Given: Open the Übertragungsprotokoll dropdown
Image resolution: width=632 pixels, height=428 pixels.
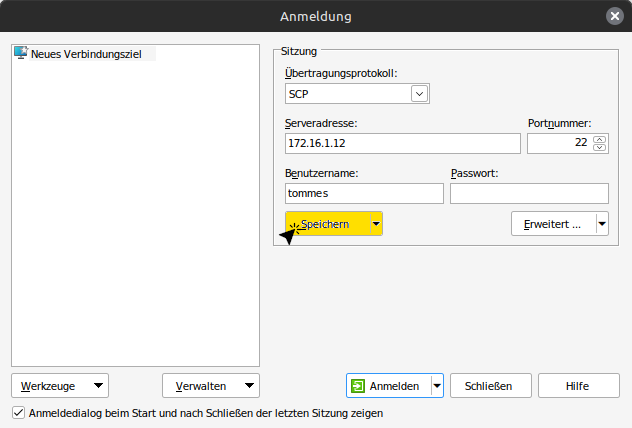Looking at the screenshot, I should pyautogui.click(x=420, y=94).
